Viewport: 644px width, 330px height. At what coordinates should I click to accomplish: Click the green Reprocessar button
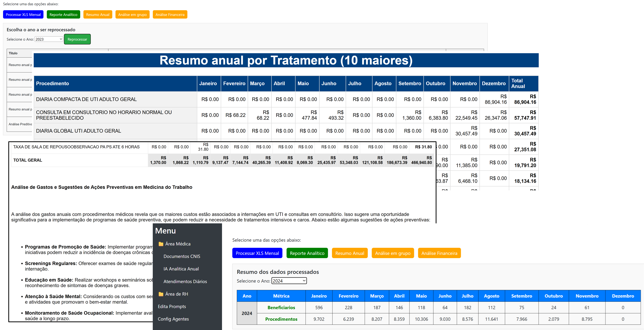point(77,39)
